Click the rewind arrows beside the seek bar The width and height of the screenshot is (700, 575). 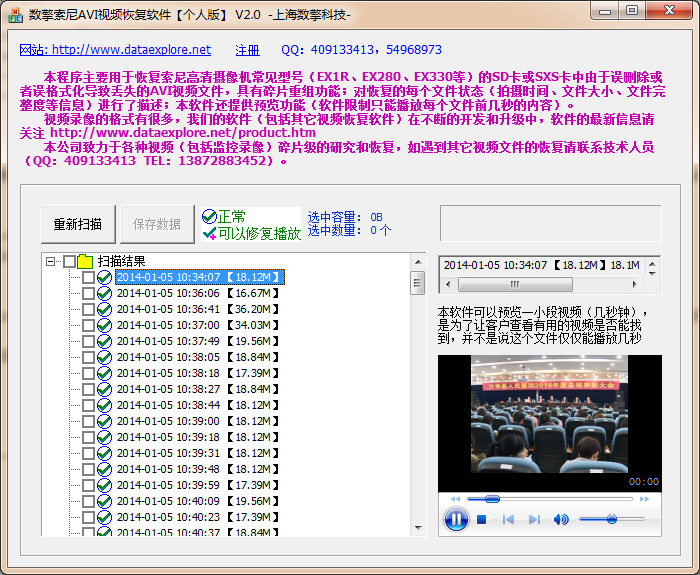455,499
